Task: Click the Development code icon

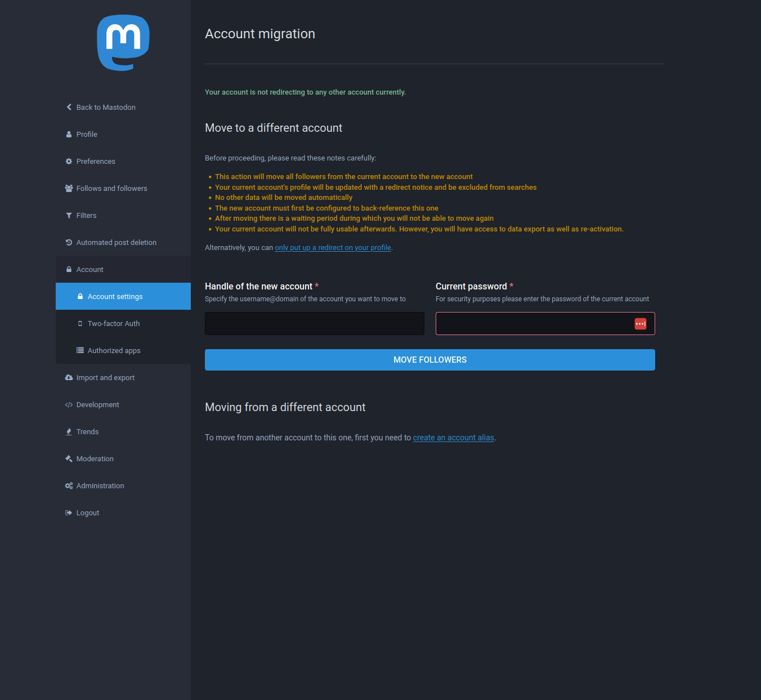Action: (68, 404)
